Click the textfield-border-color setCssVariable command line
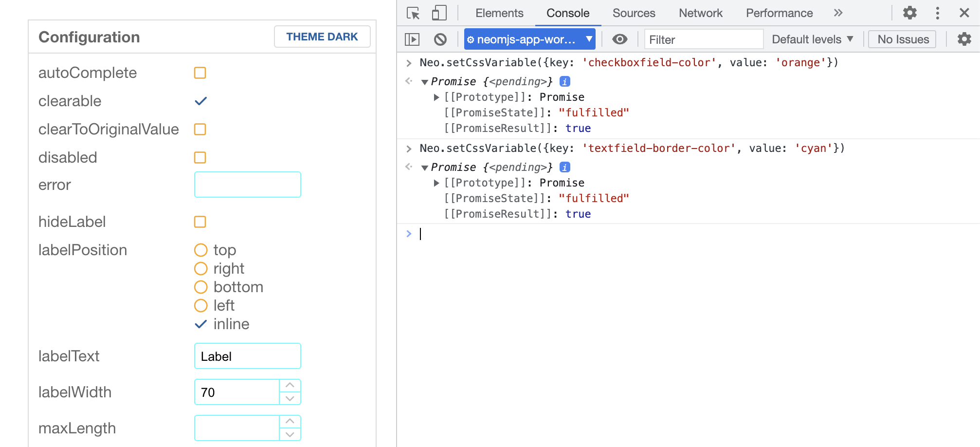Screen dimensions: 980x447 coord(632,149)
